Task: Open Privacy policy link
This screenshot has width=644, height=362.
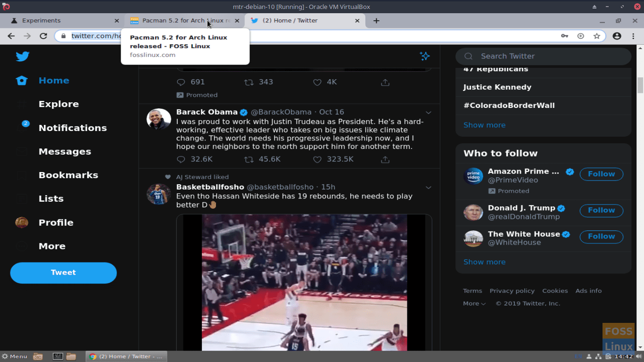Action: (x=512, y=291)
